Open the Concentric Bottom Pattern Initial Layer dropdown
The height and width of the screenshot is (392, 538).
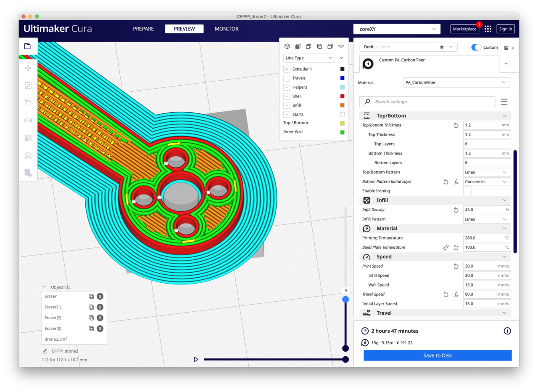487,182
